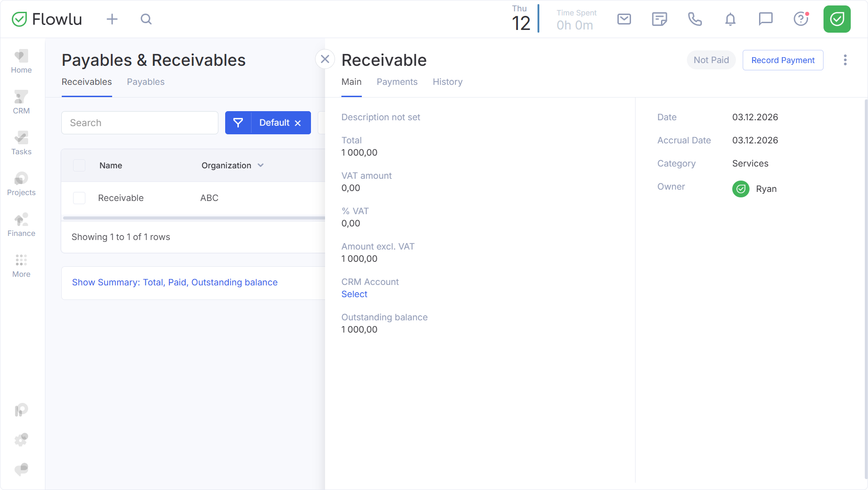Open the chat messages icon
Viewport: 868px width, 490px height.
click(x=765, y=19)
